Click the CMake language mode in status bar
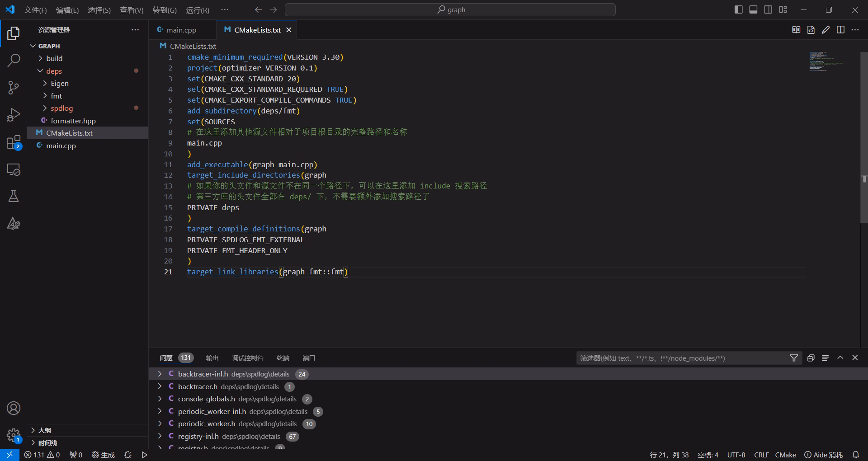 pos(785,455)
